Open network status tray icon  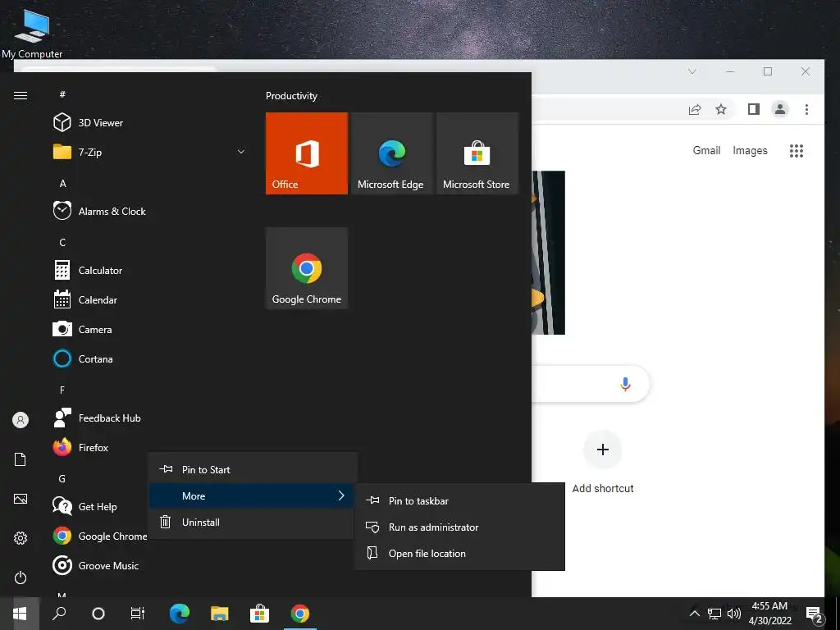[714, 614]
